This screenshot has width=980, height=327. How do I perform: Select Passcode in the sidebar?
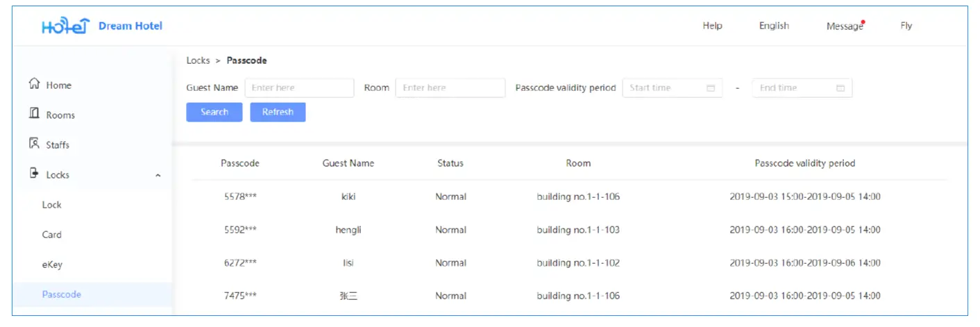[62, 294]
